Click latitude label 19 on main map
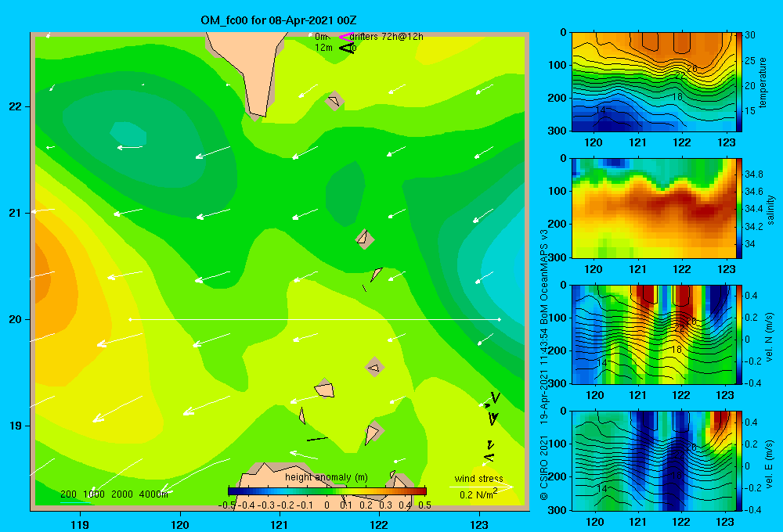The height and width of the screenshot is (532, 783). [x=16, y=426]
